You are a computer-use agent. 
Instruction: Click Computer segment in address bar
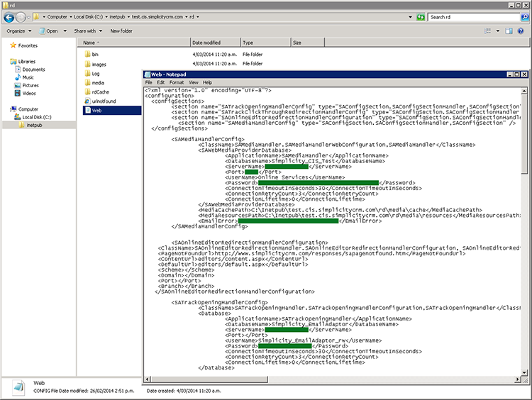pos(57,17)
